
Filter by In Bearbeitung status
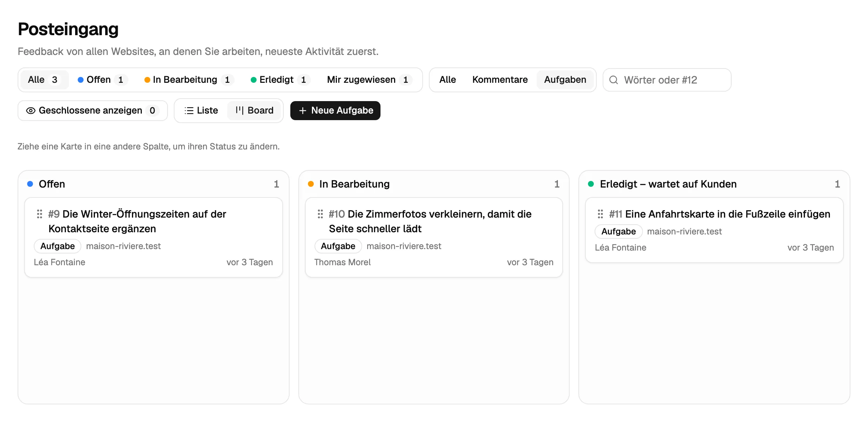[x=189, y=80]
